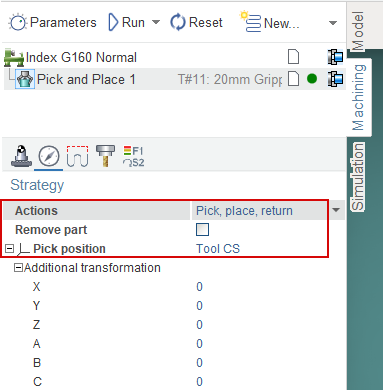Click the B value field
The height and width of the screenshot is (390, 383).
(x=199, y=363)
